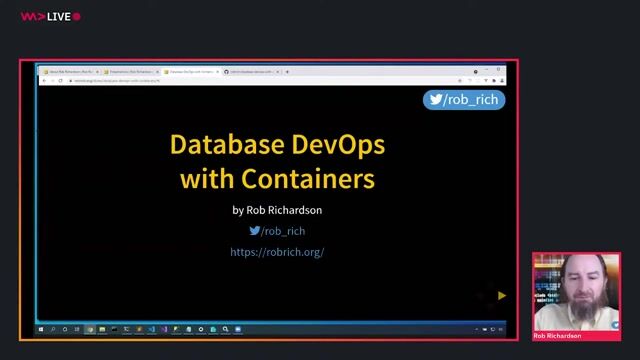Image resolution: width=640 pixels, height=360 pixels.
Task: Open Cortana circle on the taskbar
Action: 65,329
